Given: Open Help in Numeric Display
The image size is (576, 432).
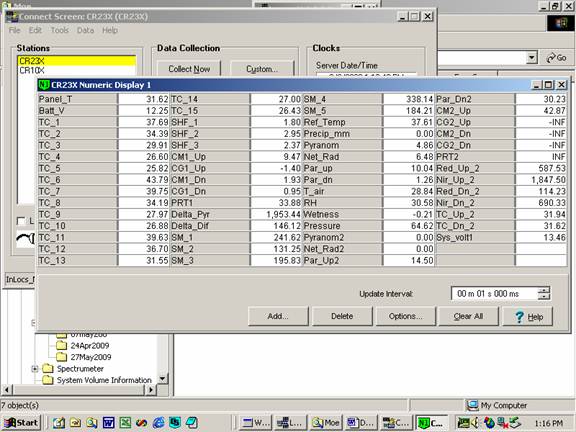Looking at the screenshot, I should click(528, 316).
